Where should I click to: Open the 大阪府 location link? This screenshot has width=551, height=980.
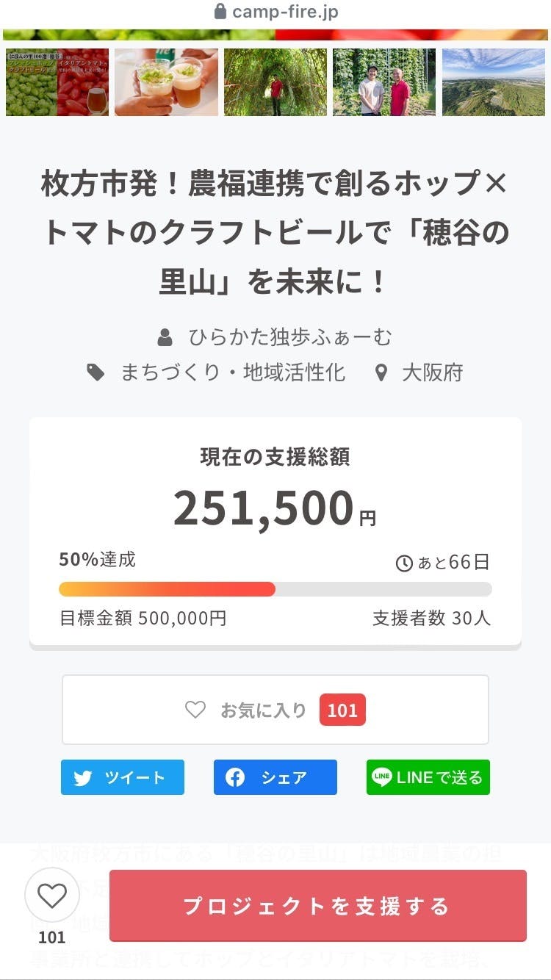(x=432, y=372)
